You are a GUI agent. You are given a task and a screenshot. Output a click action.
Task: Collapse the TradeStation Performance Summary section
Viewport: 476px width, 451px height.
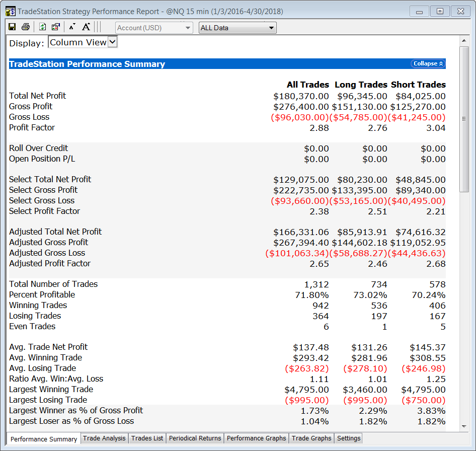tap(428, 63)
